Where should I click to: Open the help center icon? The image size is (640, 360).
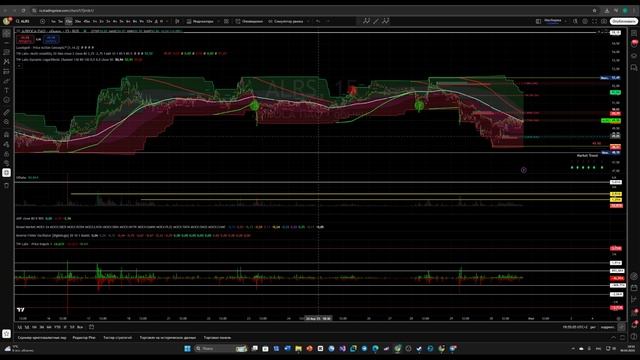(634, 337)
